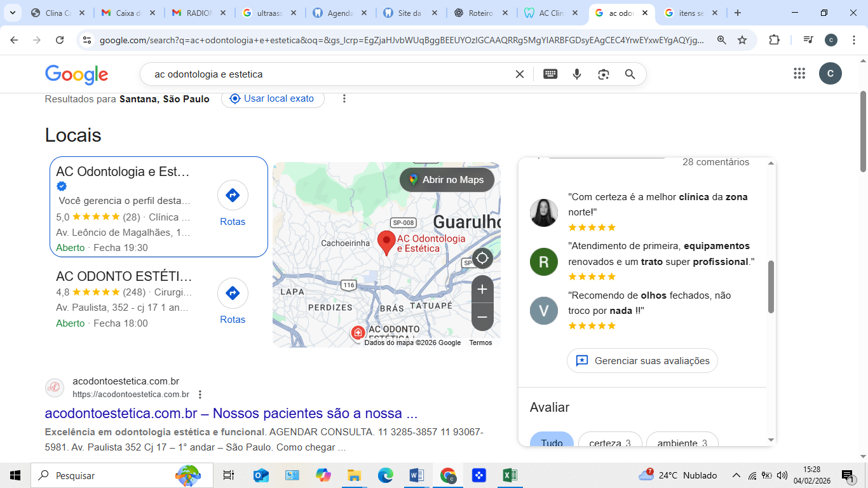Click 'Gerenciar suas avaliações' button
Screen dimensions: 868x488
coord(642,360)
